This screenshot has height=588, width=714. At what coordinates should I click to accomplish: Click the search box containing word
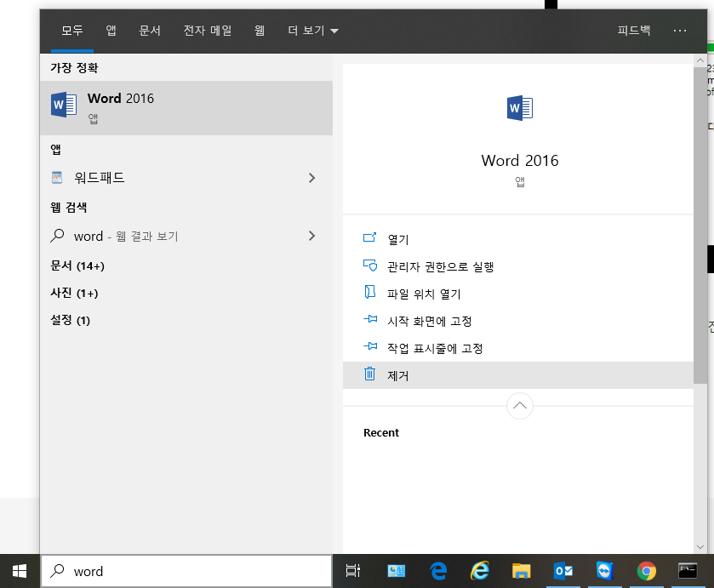(x=186, y=571)
